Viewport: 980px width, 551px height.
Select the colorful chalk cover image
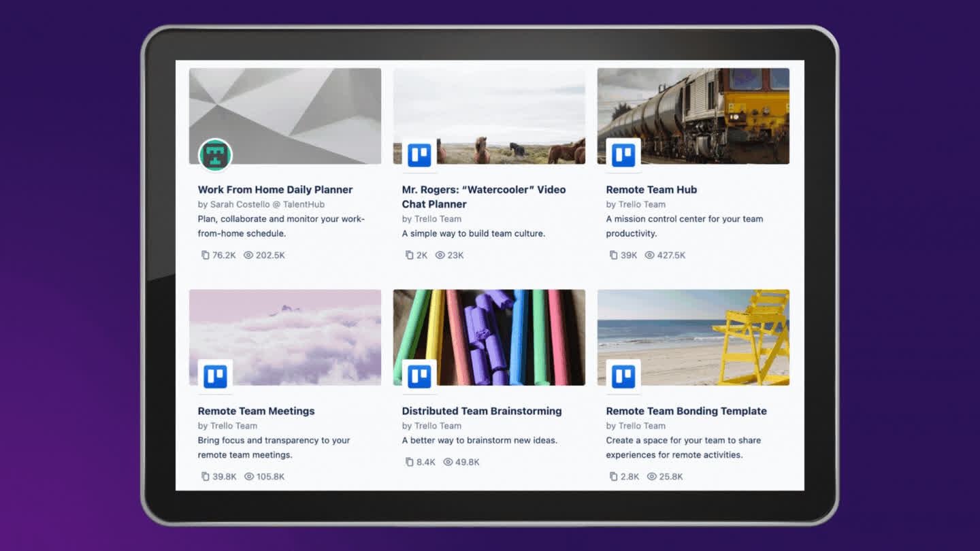point(489,337)
